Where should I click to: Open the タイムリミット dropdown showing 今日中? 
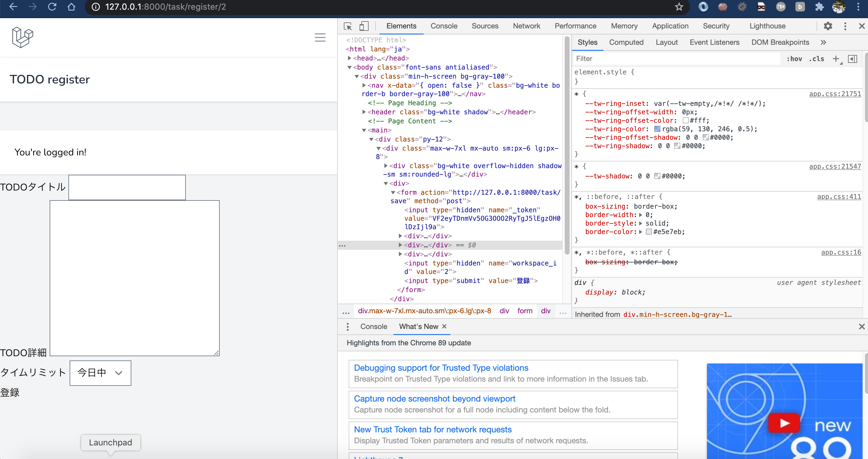pyautogui.click(x=100, y=373)
